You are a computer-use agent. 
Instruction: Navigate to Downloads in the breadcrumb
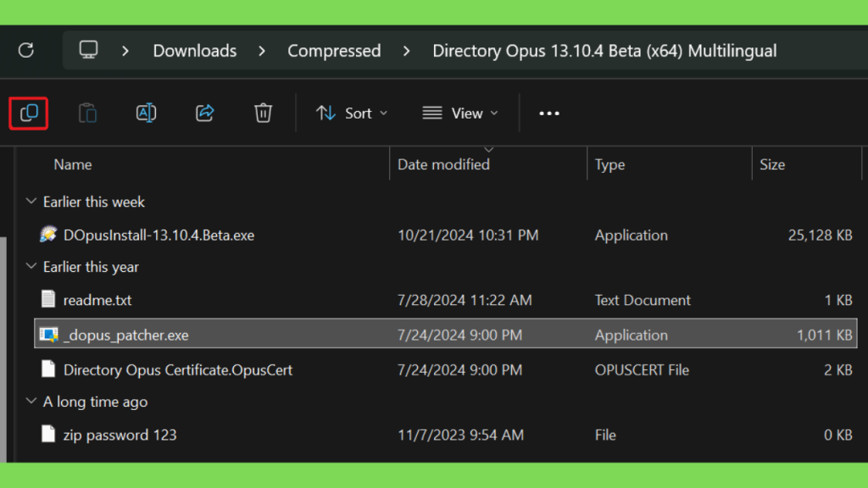195,51
